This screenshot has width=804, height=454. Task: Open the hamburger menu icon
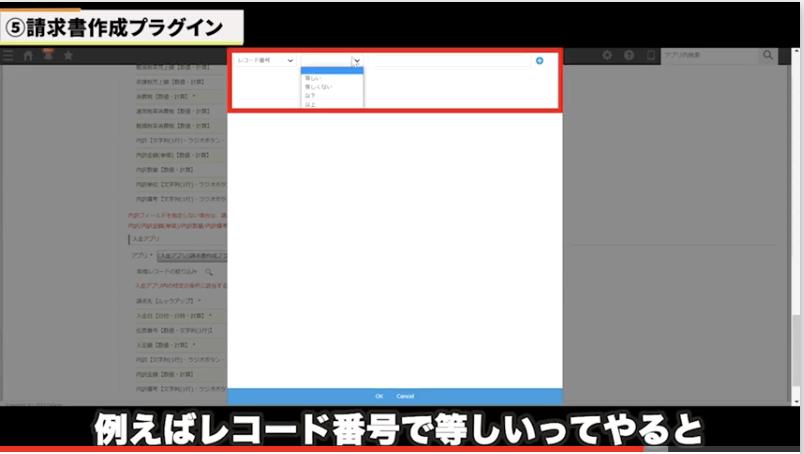(x=8, y=56)
